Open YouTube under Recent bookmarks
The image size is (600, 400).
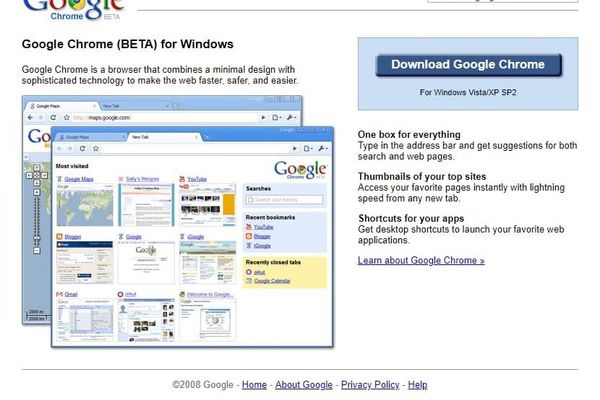click(x=263, y=227)
